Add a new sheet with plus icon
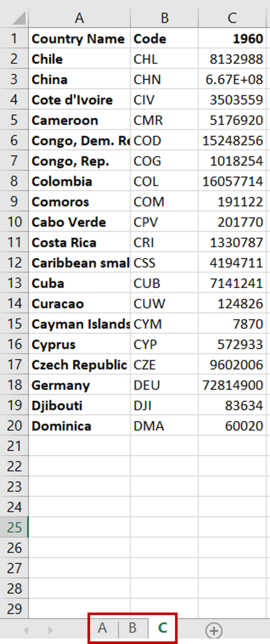The height and width of the screenshot is (644, 270). click(x=214, y=630)
